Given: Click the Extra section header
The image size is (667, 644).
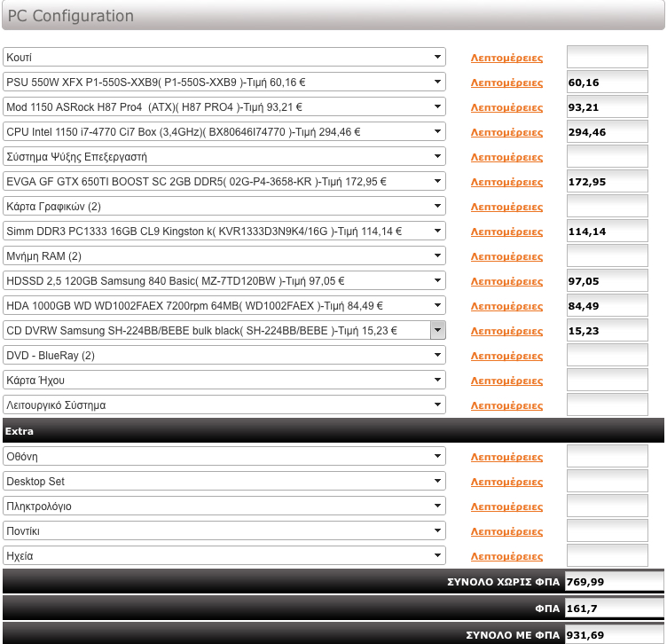Looking at the screenshot, I should pos(333,430).
